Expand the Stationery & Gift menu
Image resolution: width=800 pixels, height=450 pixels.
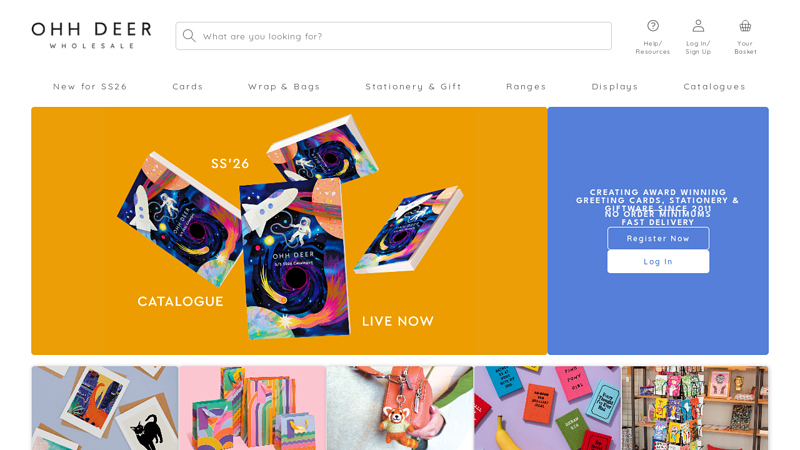[x=413, y=87]
